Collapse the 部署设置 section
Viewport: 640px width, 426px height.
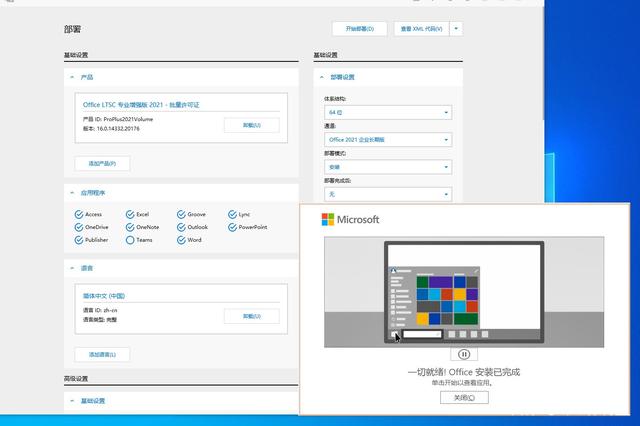(x=322, y=77)
